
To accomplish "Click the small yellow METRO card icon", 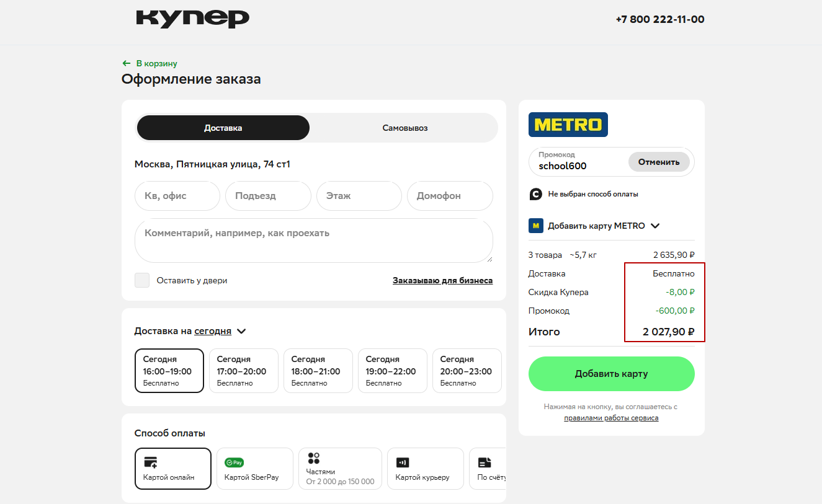I will click(x=535, y=226).
